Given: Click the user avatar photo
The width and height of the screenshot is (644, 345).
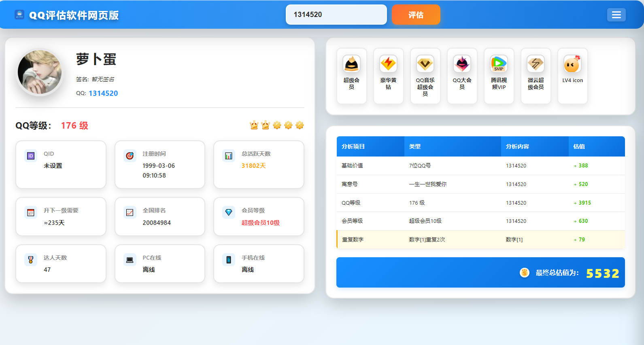Looking at the screenshot, I should (x=40, y=72).
